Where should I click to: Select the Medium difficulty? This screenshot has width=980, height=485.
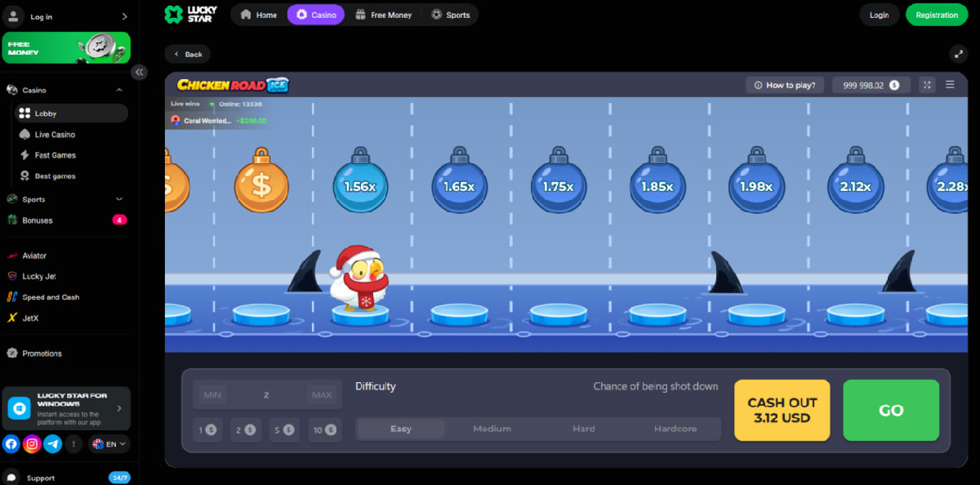[x=492, y=428]
